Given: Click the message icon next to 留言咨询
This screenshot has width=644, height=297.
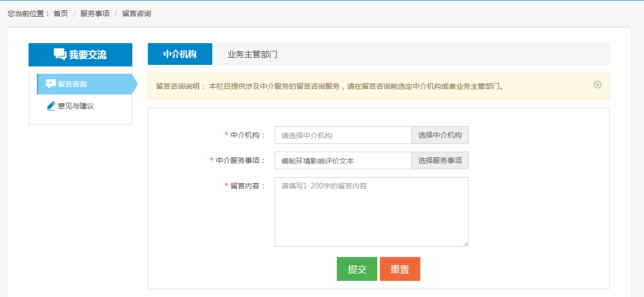Looking at the screenshot, I should tap(50, 84).
